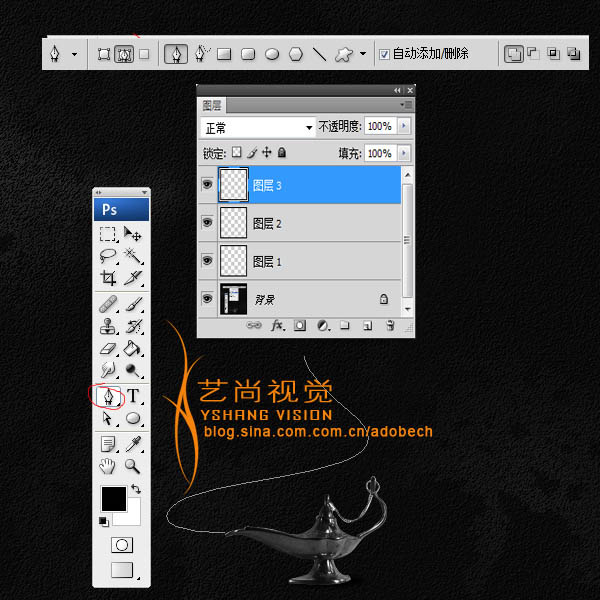The height and width of the screenshot is (600, 600).
Task: Click the Line shape tool in options bar
Action: click(319, 54)
